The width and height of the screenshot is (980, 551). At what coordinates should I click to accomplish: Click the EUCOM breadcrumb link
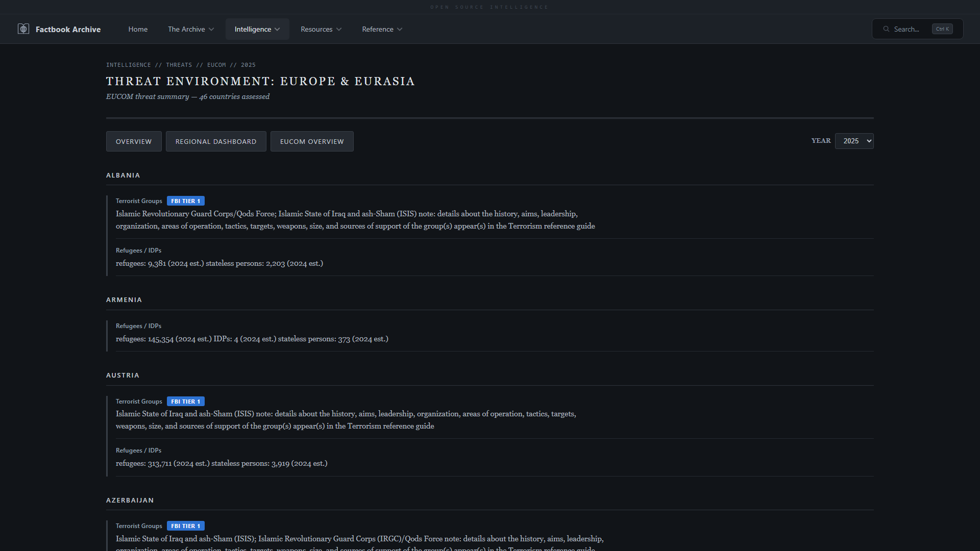216,65
